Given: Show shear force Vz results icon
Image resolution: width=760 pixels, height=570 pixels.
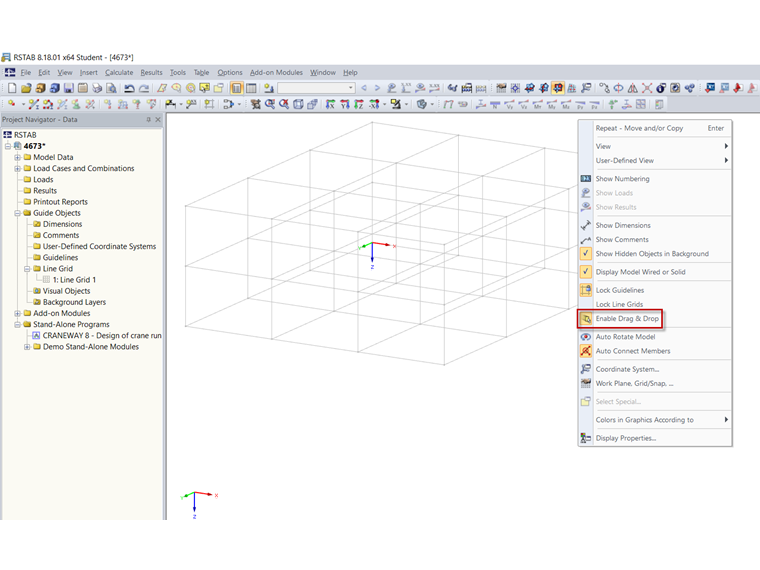Looking at the screenshot, I should [x=523, y=104].
